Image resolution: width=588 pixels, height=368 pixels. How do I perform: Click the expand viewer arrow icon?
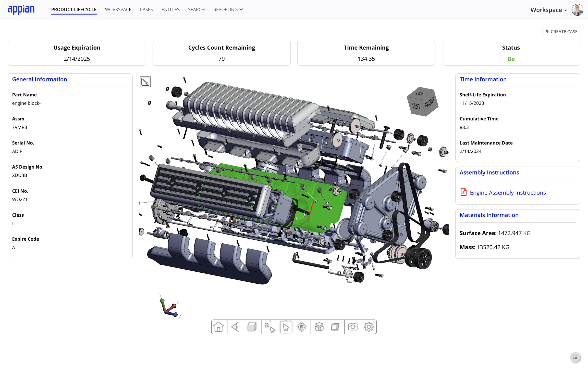click(x=145, y=82)
